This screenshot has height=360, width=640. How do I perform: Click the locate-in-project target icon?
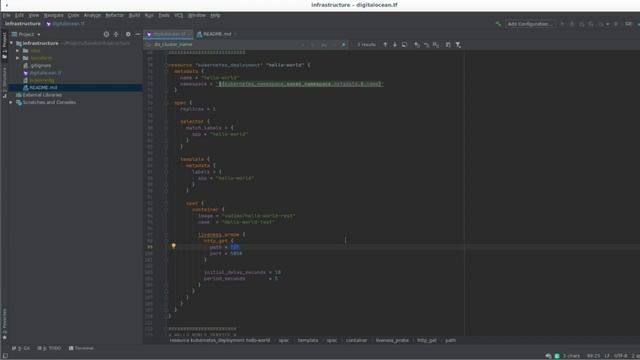pos(106,34)
